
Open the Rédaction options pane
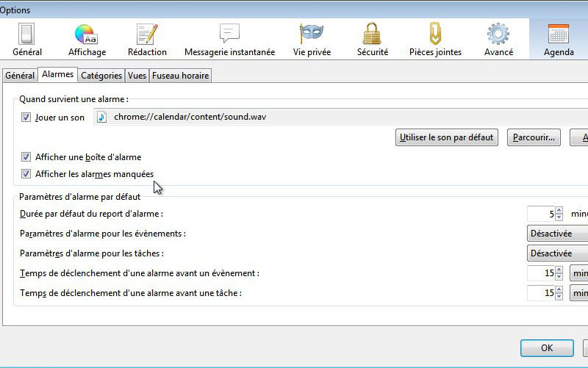(147, 40)
